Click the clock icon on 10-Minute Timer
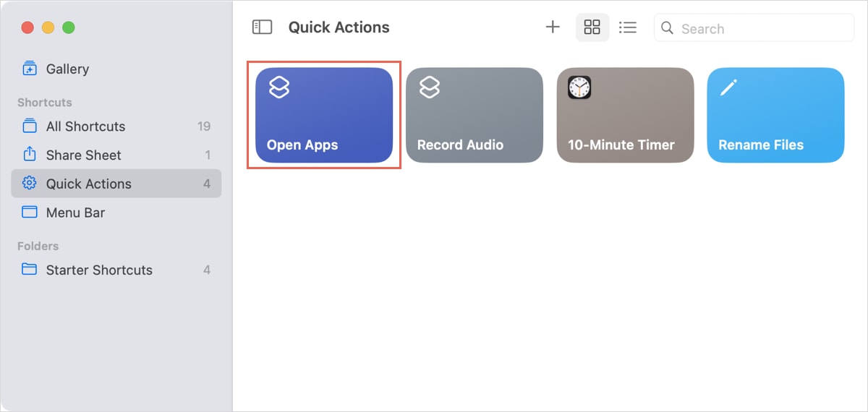868x412 pixels. point(579,87)
